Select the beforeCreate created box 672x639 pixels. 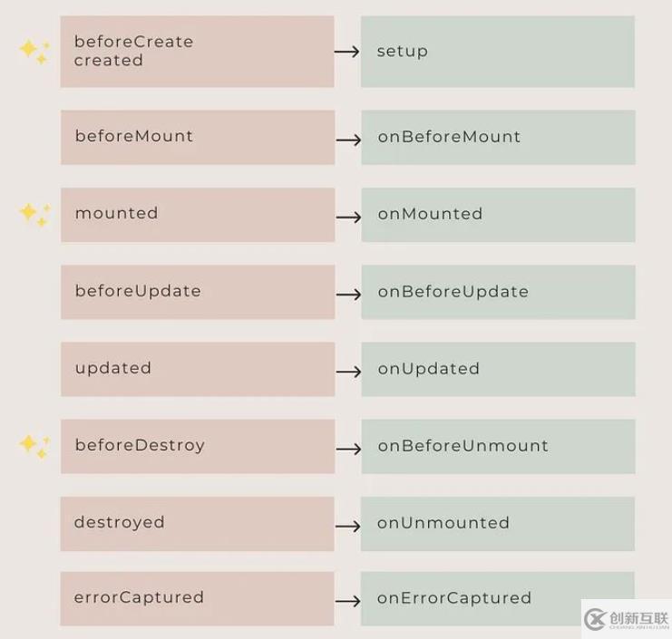pos(197,52)
